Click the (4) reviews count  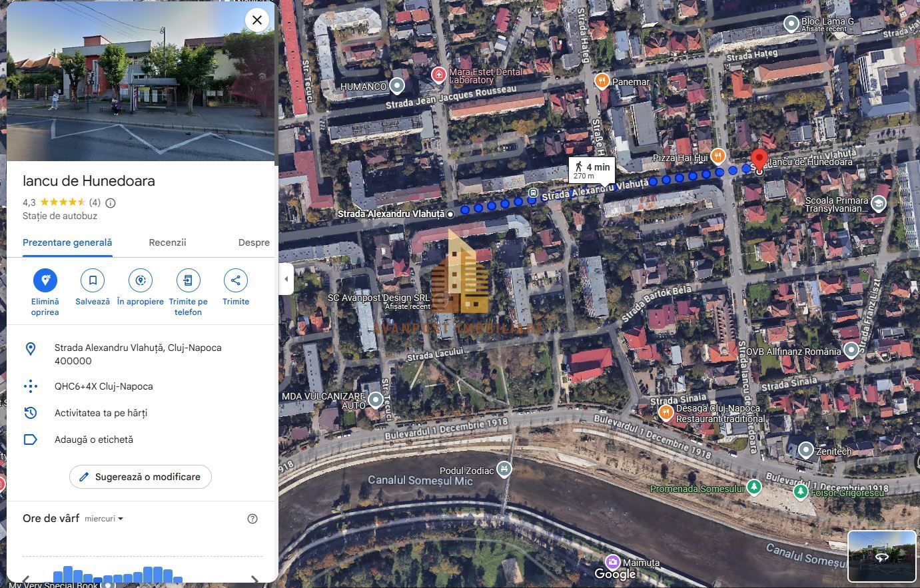(95, 202)
